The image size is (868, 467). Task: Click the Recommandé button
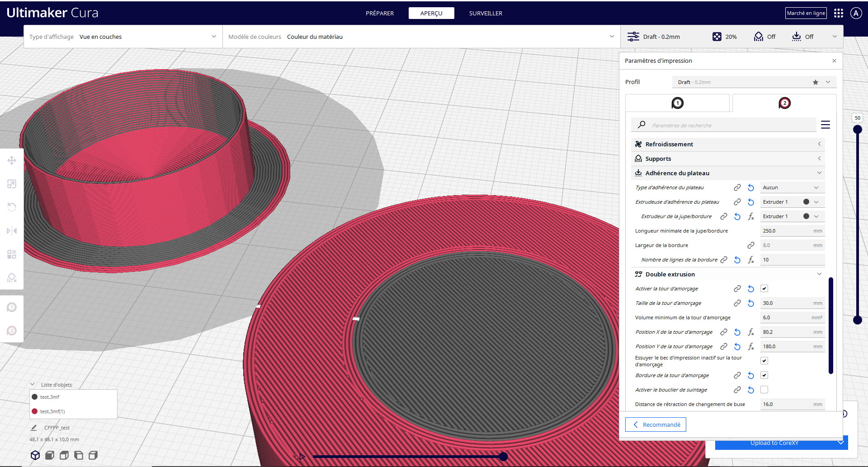click(x=656, y=425)
